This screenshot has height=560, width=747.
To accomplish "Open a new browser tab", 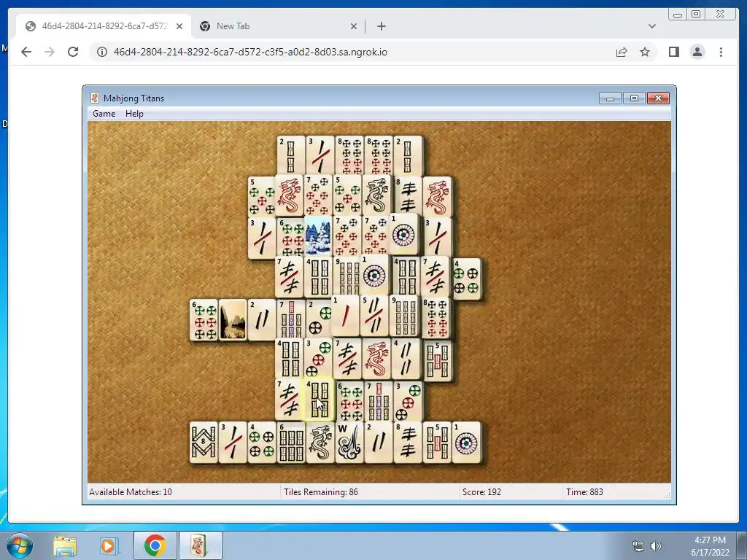I will tap(381, 26).
